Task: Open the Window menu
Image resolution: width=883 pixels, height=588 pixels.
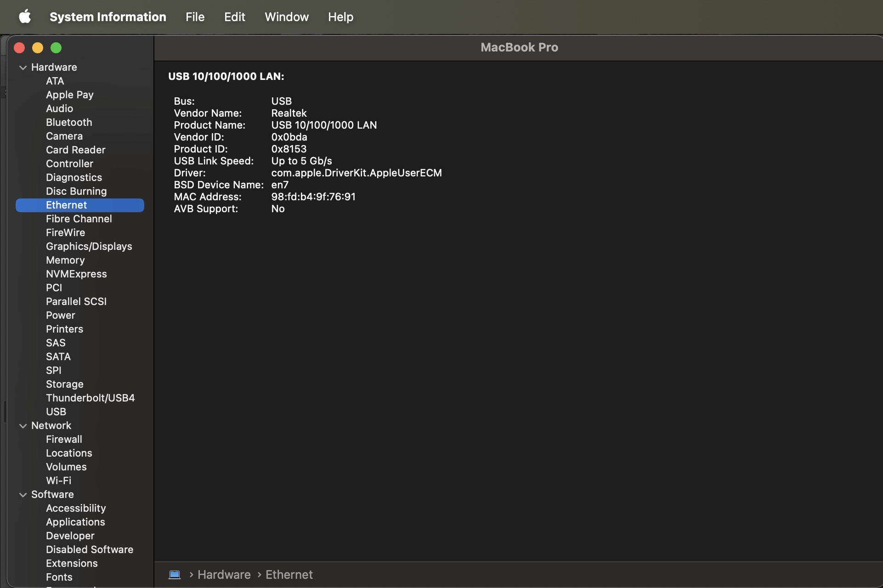Action: (286, 17)
